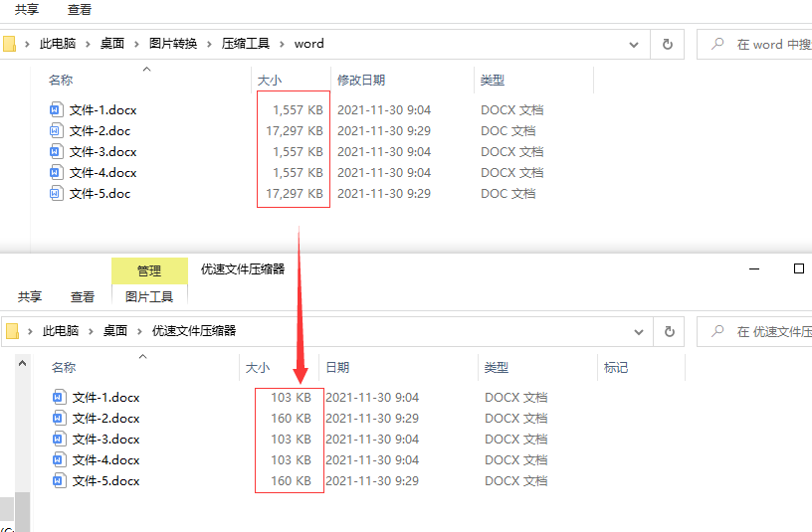
Task: Select 文件-3.docx icon in 优速文件压缩器 folder
Action: [59, 440]
